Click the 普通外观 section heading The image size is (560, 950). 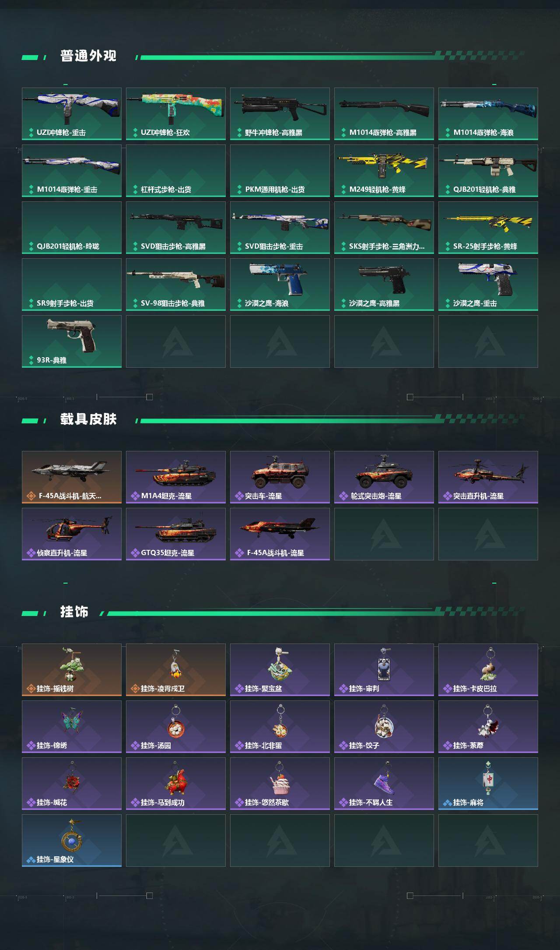point(88,56)
